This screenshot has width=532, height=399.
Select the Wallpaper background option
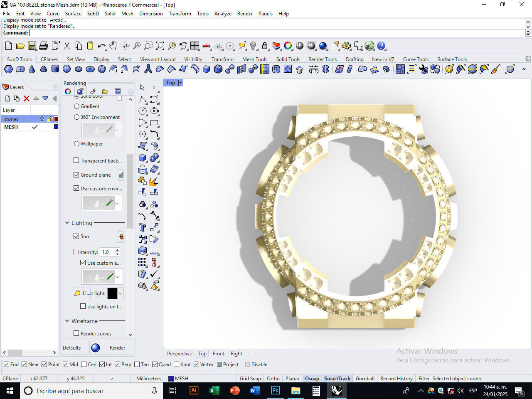coord(76,144)
